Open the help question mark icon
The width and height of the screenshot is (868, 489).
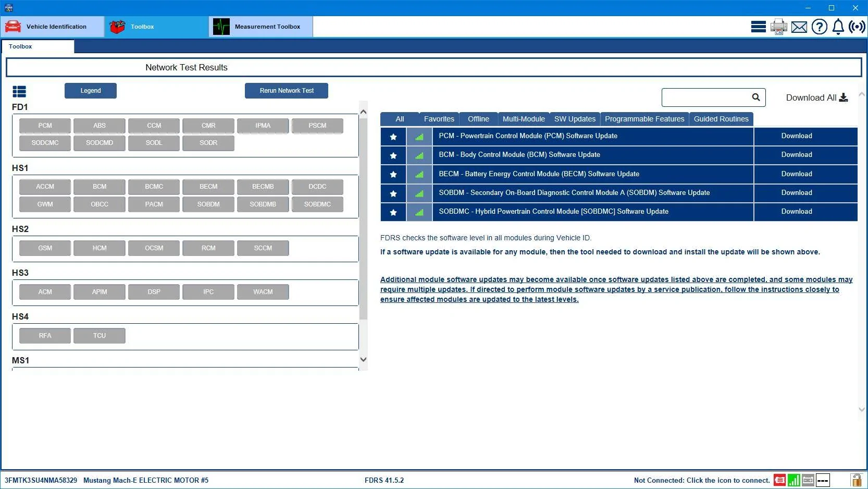click(x=819, y=27)
